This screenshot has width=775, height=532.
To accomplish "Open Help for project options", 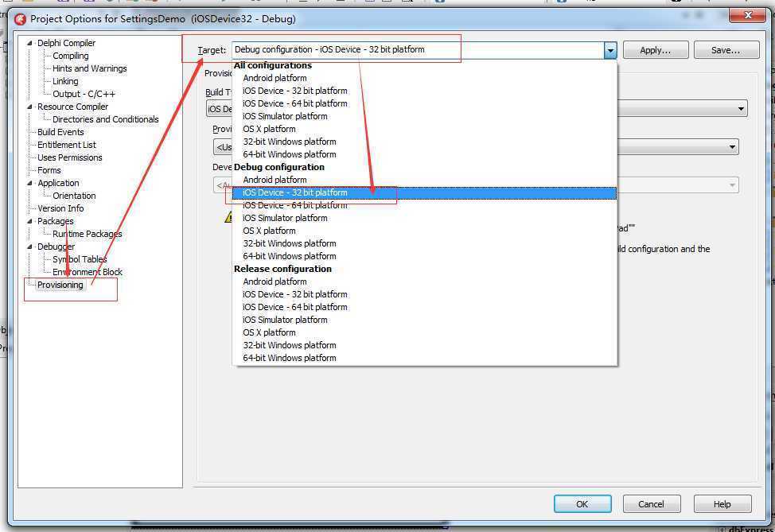I will (722, 504).
